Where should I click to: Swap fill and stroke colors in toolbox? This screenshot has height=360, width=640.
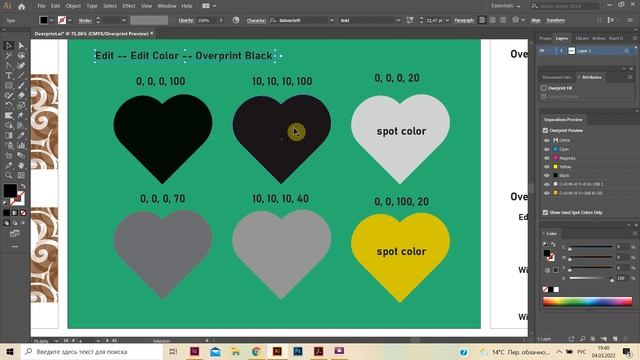tap(23, 187)
